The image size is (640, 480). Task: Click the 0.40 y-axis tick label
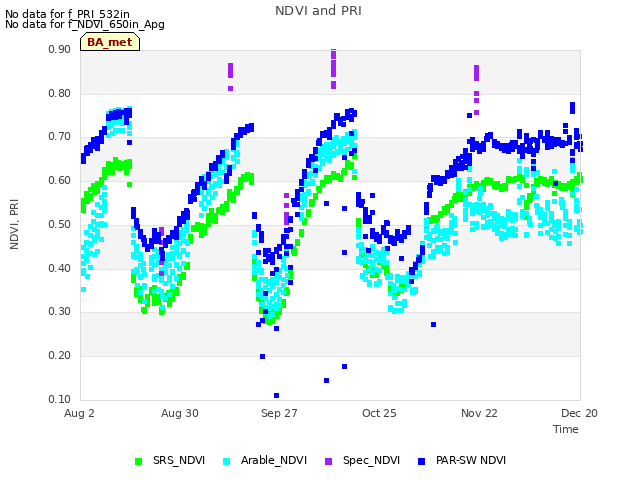[60, 268]
